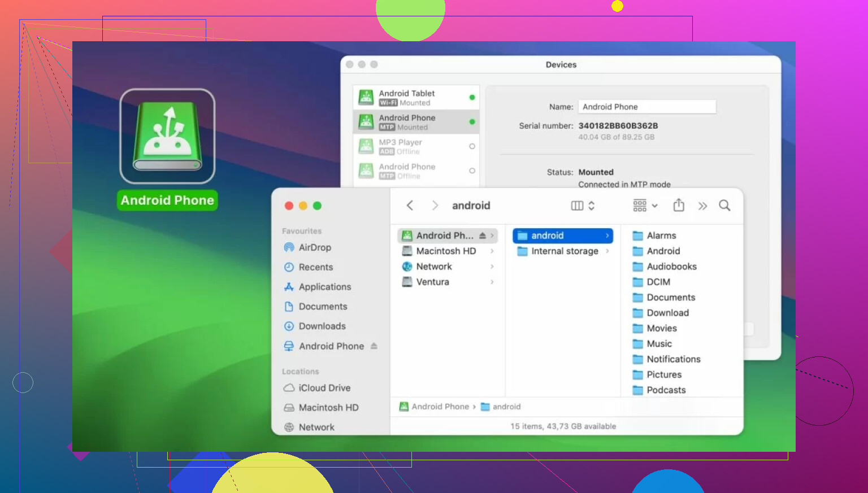Select Android Phone in Finder sidebar
The image size is (868, 493).
point(324,346)
